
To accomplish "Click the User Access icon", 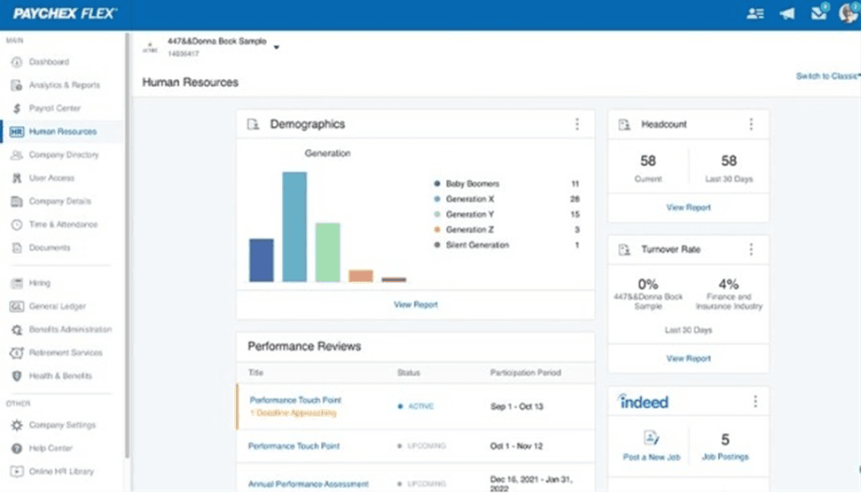I will 17,178.
